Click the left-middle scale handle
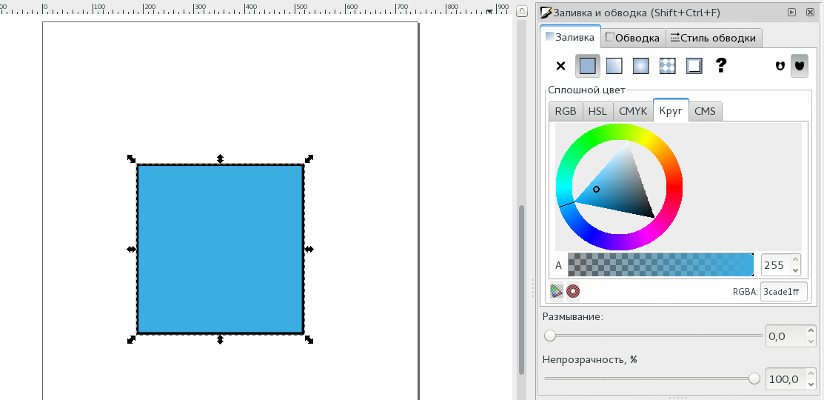 coord(131,249)
